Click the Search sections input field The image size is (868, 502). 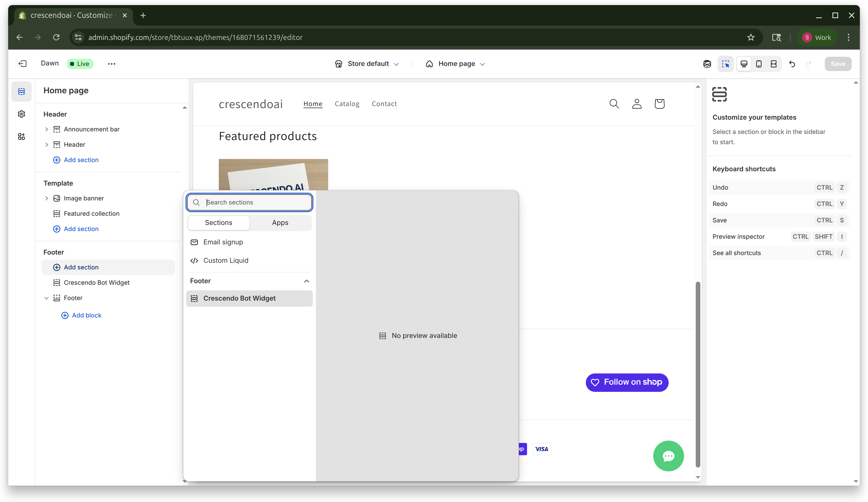(x=249, y=202)
